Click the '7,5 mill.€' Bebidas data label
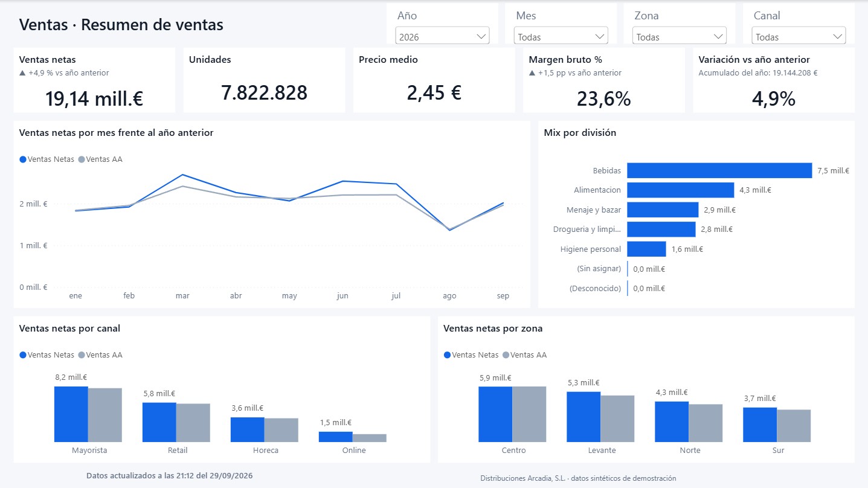Screen dimensions: 868x488 click(x=833, y=171)
